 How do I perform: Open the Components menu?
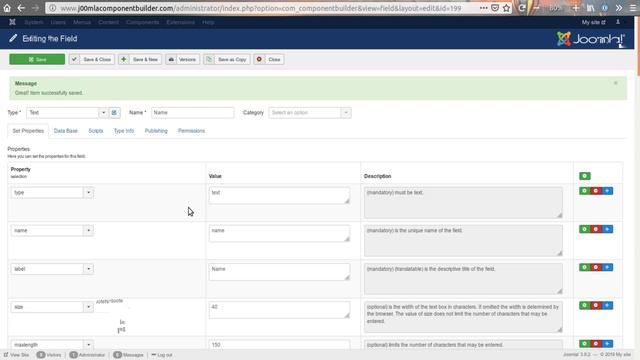142,22
